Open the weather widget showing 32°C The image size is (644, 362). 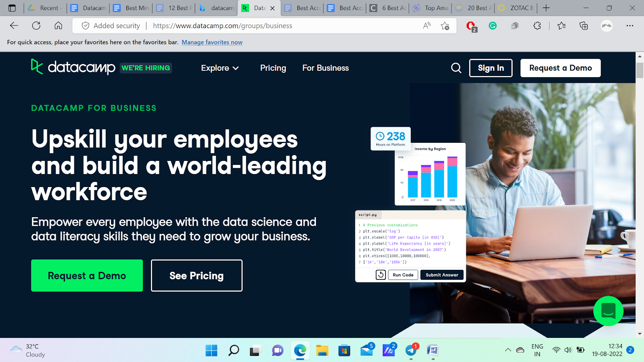27,350
